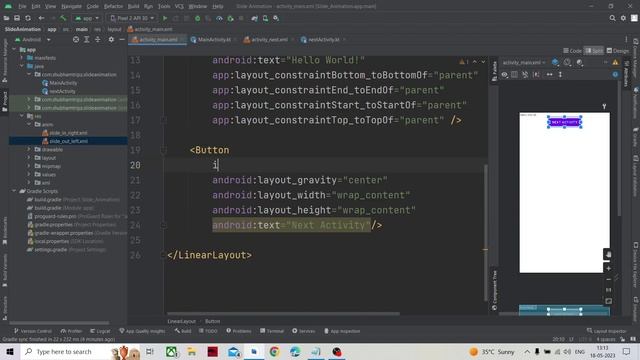The height and width of the screenshot is (360, 640).
Task: Open the Refactor menu
Action: pyautogui.click(x=113, y=6)
